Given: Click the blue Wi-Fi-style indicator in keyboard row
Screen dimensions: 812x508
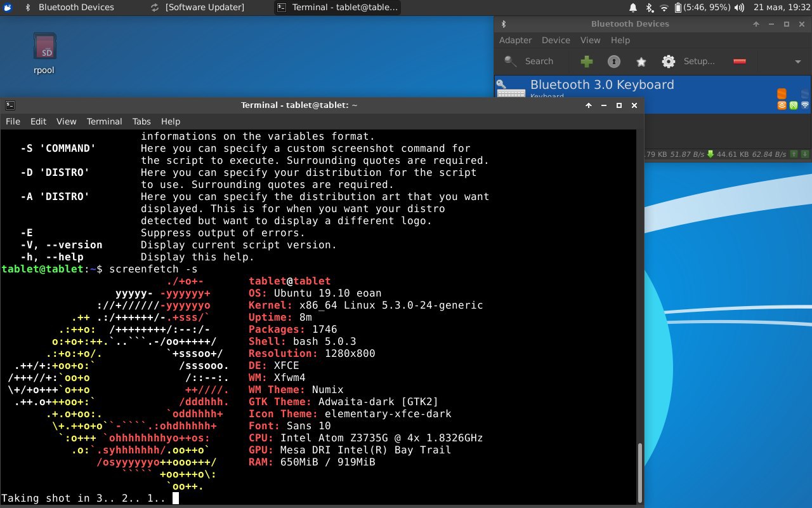Looking at the screenshot, I should click(x=805, y=105).
